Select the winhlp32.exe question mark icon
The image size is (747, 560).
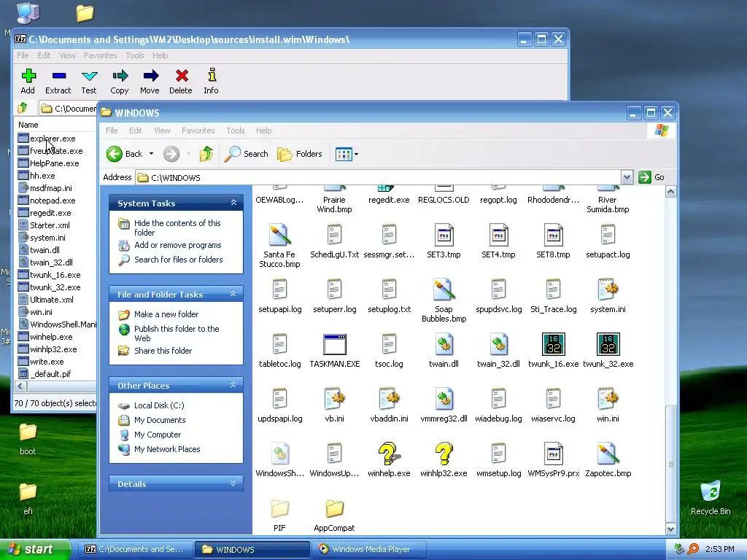[444, 454]
